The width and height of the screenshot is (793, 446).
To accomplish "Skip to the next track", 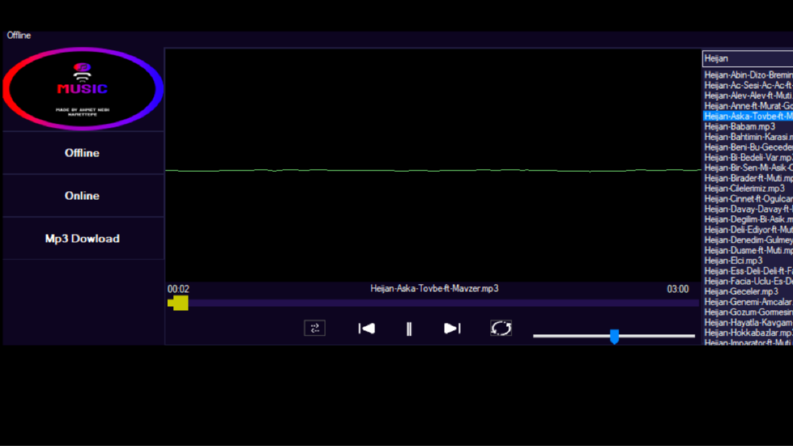I will pyautogui.click(x=452, y=329).
